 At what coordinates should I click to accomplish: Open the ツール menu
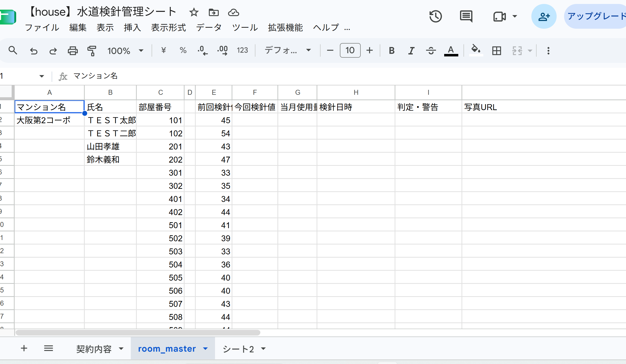[245, 27]
